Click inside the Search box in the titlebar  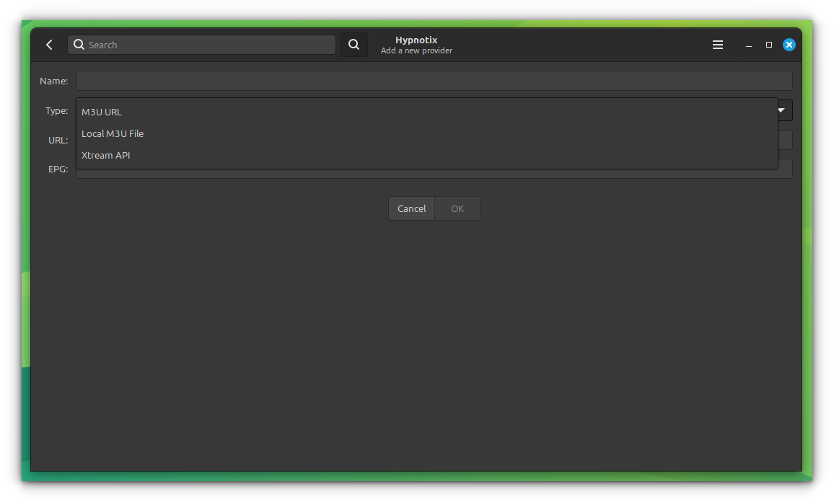[x=202, y=44]
